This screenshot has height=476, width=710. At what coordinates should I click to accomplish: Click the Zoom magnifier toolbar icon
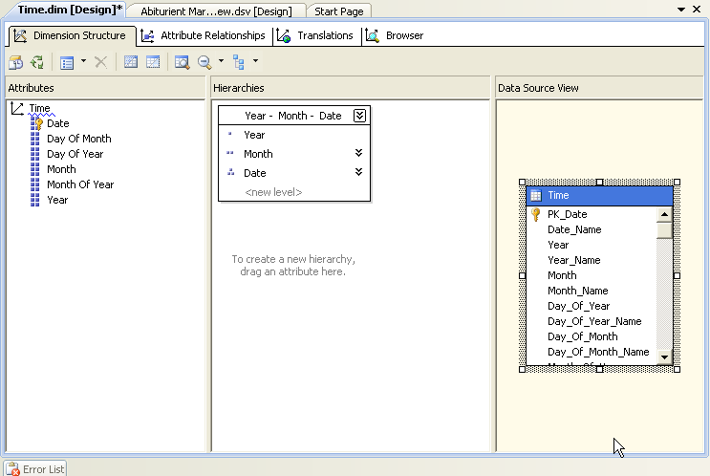pos(204,62)
